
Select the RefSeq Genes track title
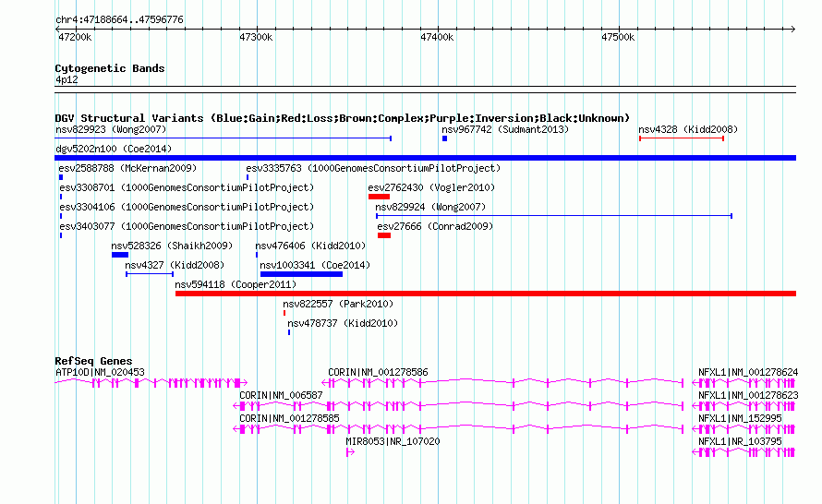tap(93, 361)
